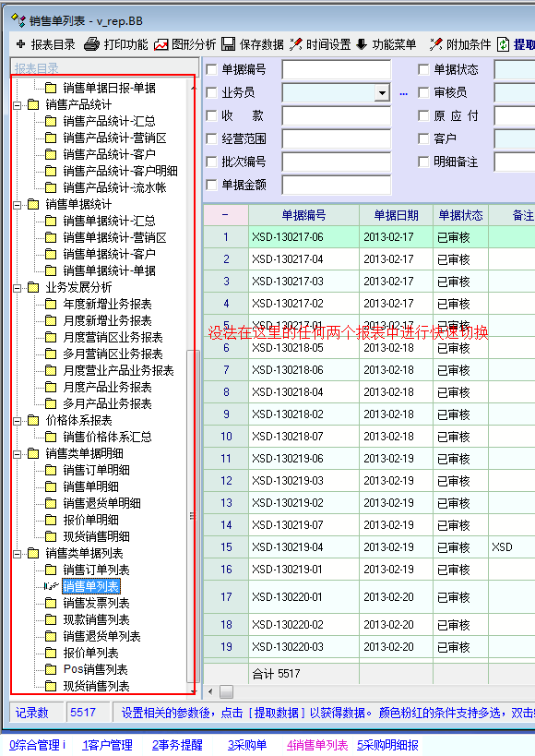
Task: Click the 附加条件 toolbar icon
Action: coord(435,44)
